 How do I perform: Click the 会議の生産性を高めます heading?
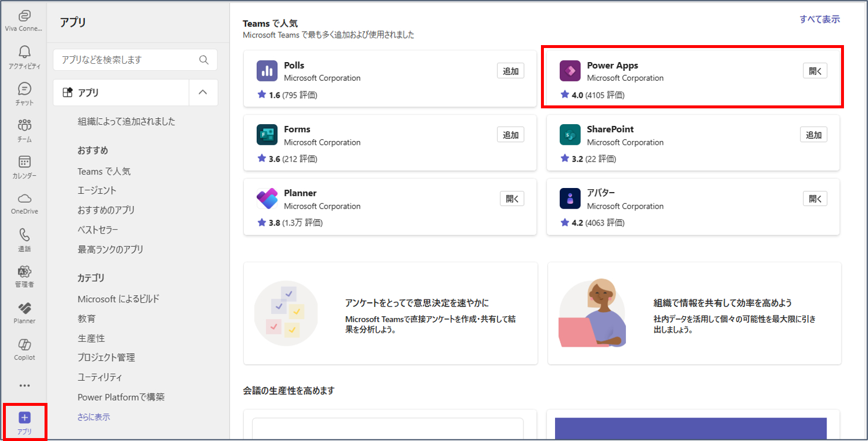pos(289,390)
